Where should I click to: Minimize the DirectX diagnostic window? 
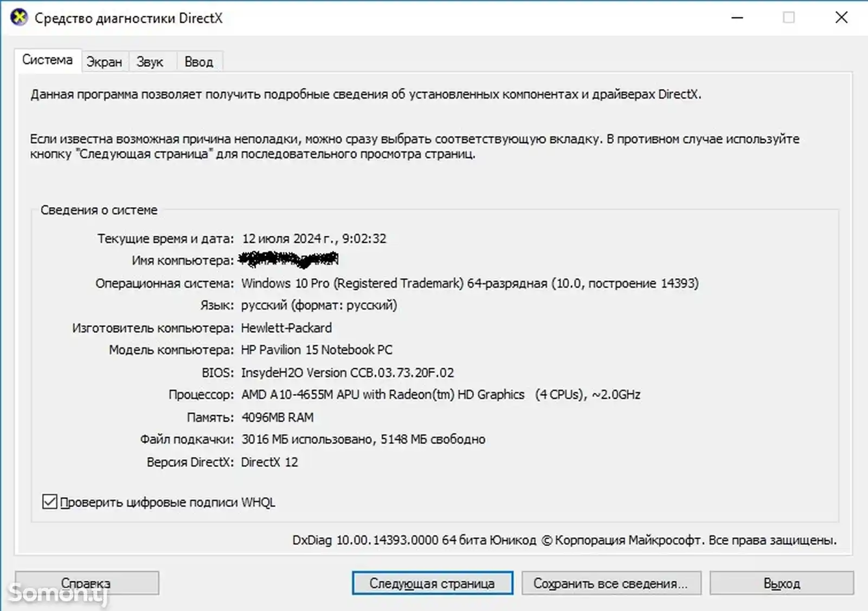[x=737, y=18]
